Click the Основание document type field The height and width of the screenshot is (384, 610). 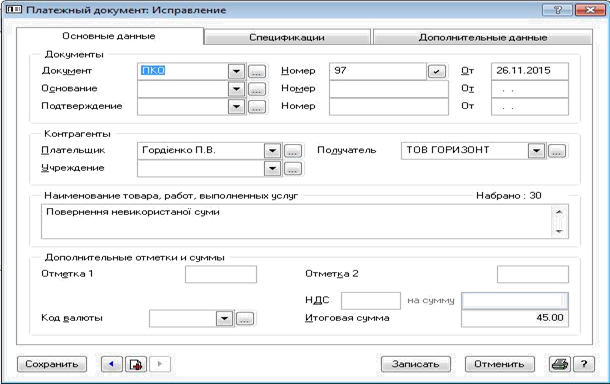pos(182,89)
